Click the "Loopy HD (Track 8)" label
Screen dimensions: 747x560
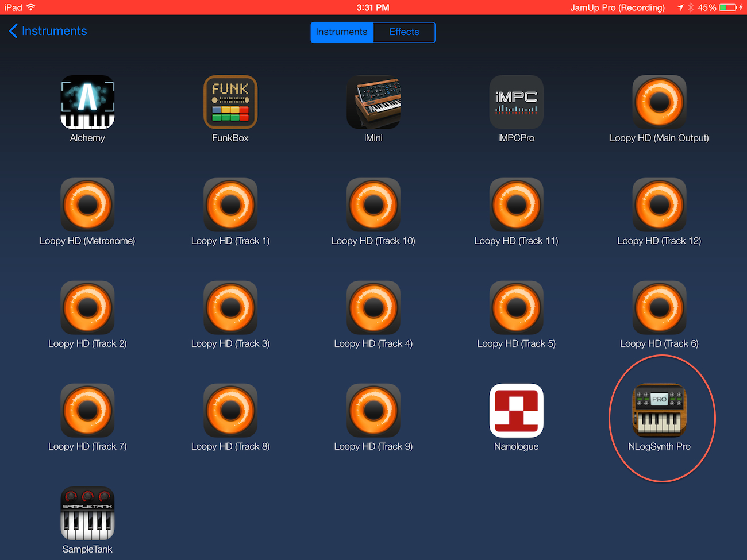point(230,446)
